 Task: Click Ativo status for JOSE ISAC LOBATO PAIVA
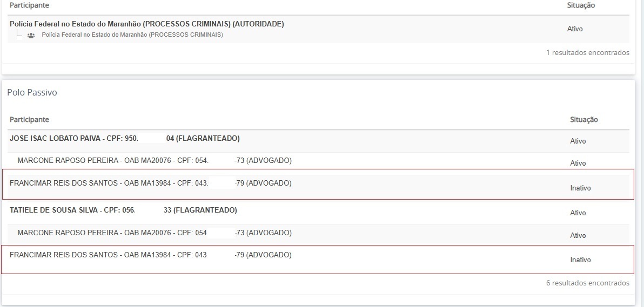pyautogui.click(x=578, y=141)
